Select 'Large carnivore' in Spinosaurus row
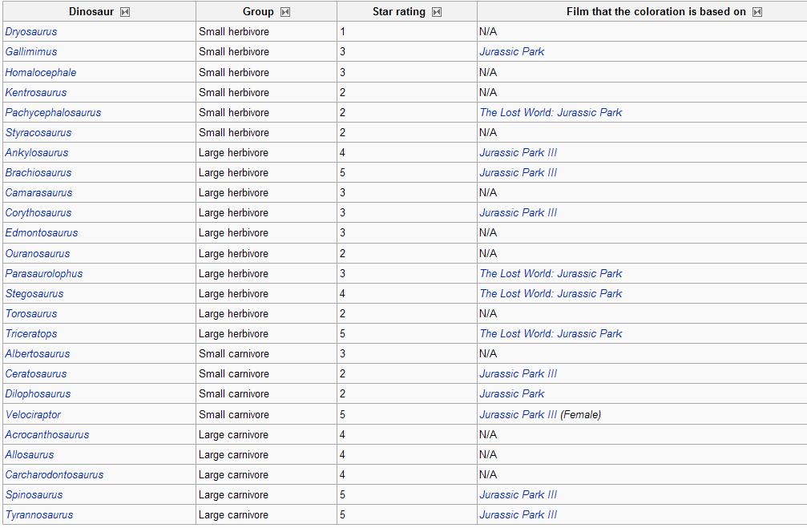The width and height of the screenshot is (807, 532). pyautogui.click(x=233, y=495)
